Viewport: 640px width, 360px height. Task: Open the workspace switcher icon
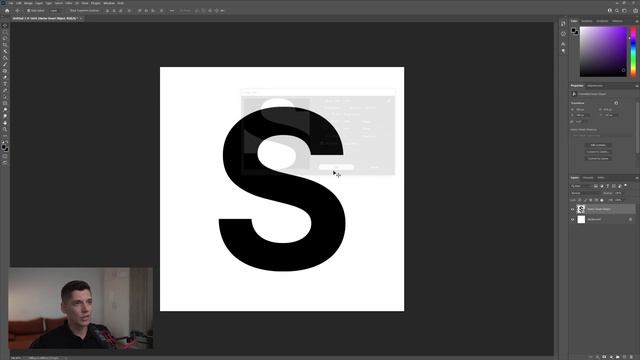point(624,11)
